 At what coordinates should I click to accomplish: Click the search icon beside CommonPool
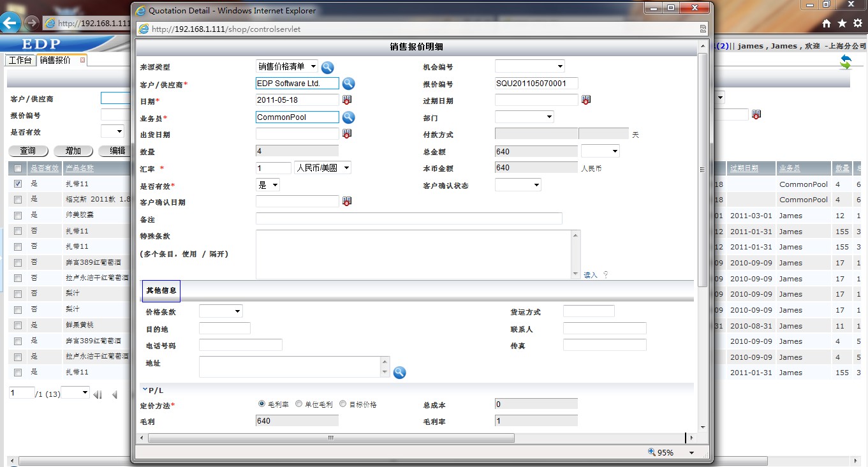click(x=348, y=117)
